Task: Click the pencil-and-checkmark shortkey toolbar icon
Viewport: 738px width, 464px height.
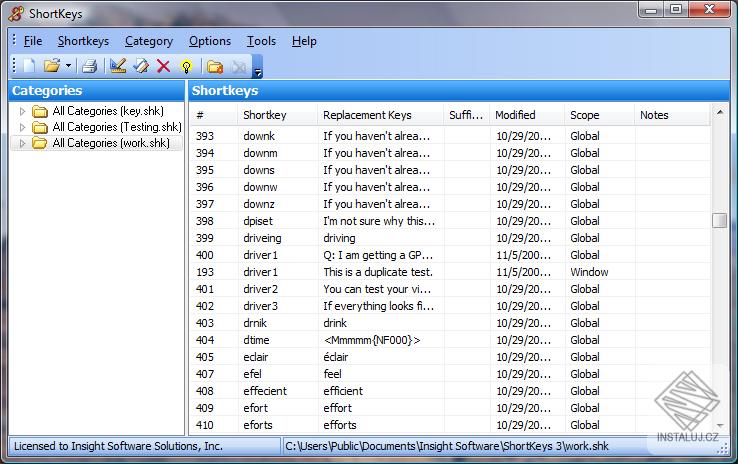Action: 141,66
